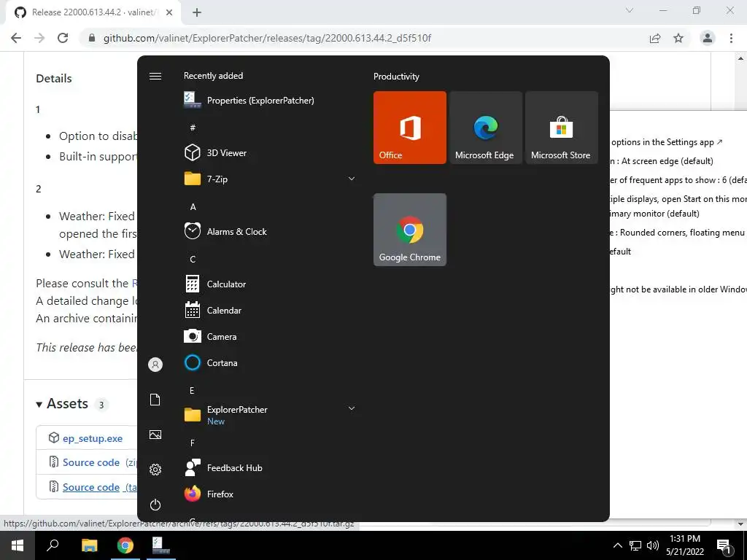
Task: Click 'options in the Settings app' link
Action: tap(667, 142)
